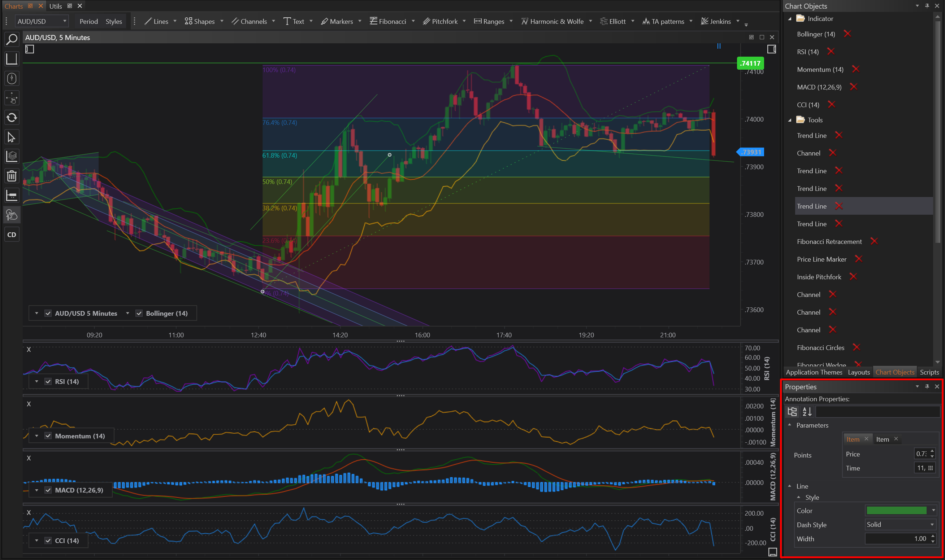Click the CD button in left toolbar

point(12,235)
